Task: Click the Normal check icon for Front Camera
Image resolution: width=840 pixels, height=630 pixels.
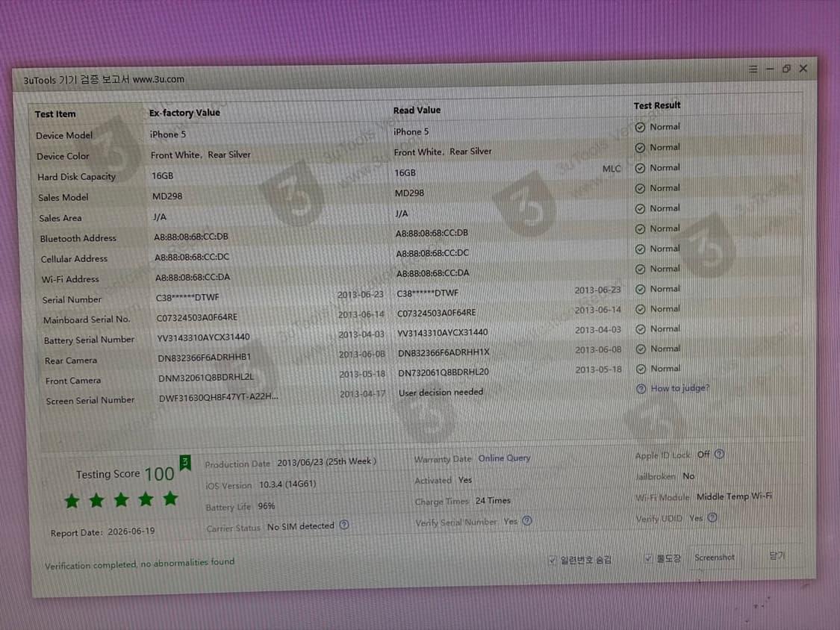Action: 640,369
